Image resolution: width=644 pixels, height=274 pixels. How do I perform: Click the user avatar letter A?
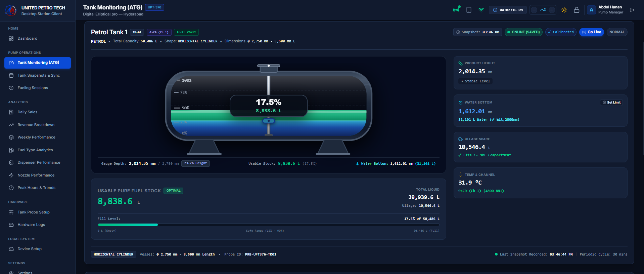coord(591,10)
